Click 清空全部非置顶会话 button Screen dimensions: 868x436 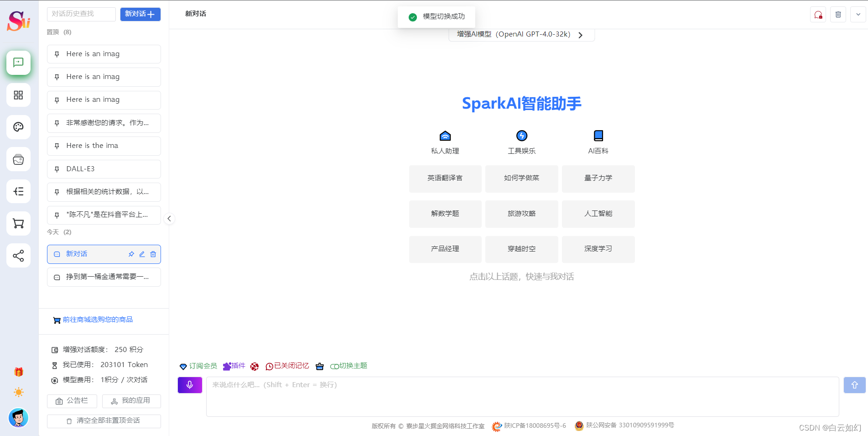[x=104, y=421]
